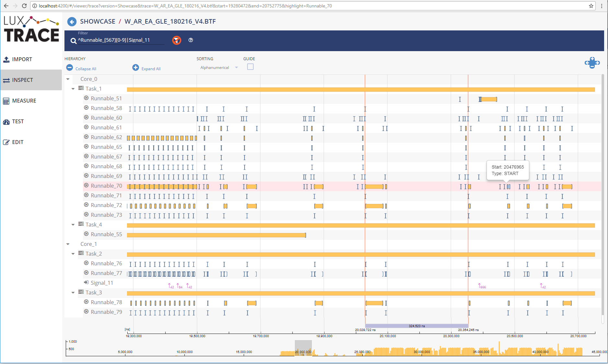The height and width of the screenshot is (364, 608).
Task: Click the Expand All plus icon
Action: [x=136, y=68]
